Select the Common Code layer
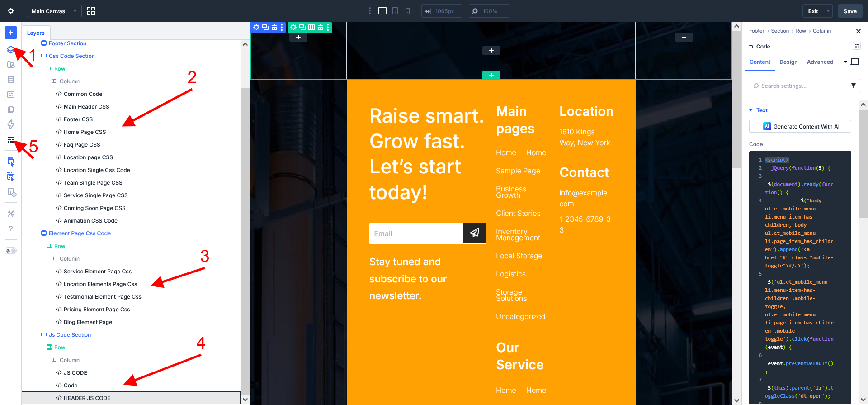The width and height of the screenshot is (868, 405). pyautogui.click(x=83, y=94)
